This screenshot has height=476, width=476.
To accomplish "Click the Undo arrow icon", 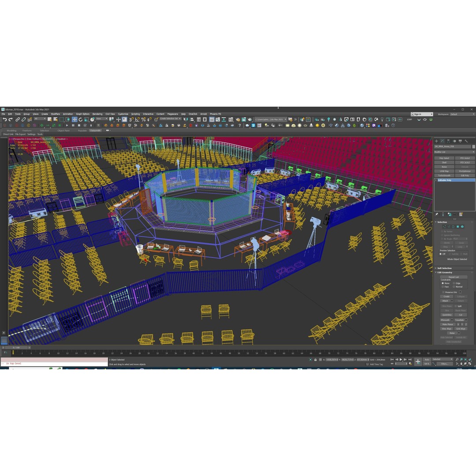I will point(4,119).
